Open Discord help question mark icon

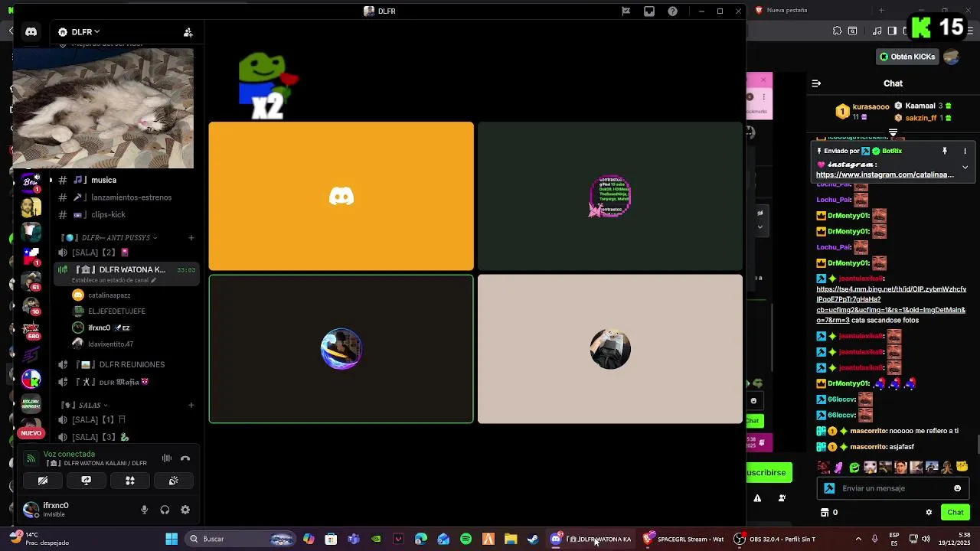click(x=672, y=11)
